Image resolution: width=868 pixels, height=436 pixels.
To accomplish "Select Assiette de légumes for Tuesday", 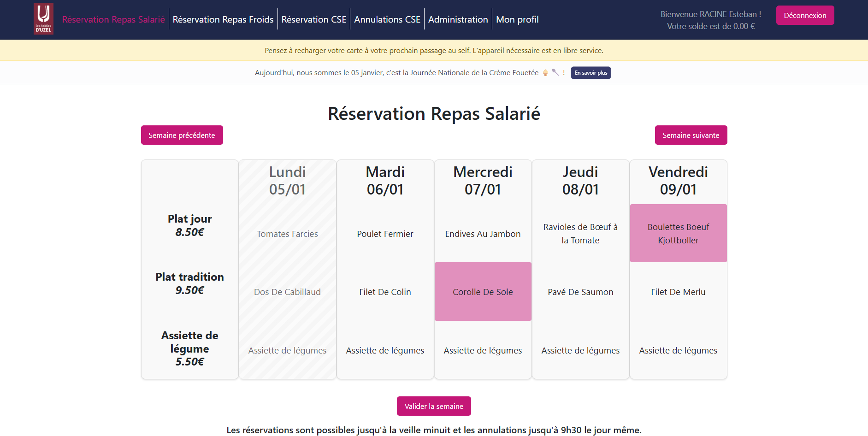I will [385, 350].
